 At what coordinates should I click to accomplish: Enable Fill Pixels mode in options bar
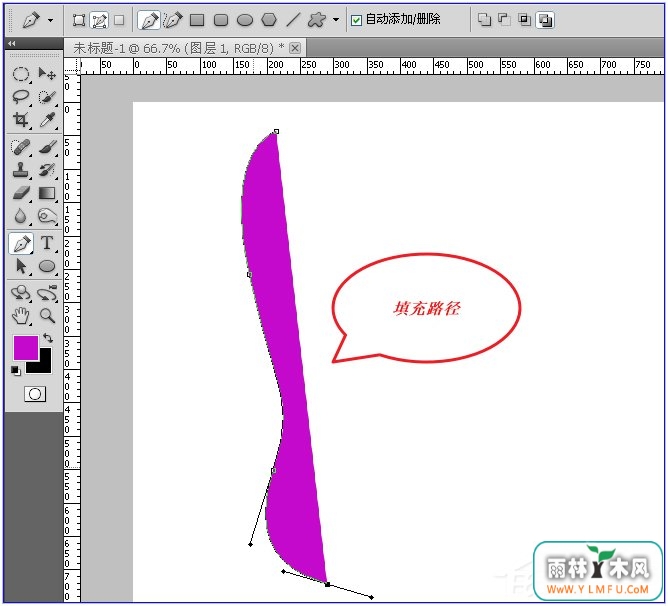119,20
